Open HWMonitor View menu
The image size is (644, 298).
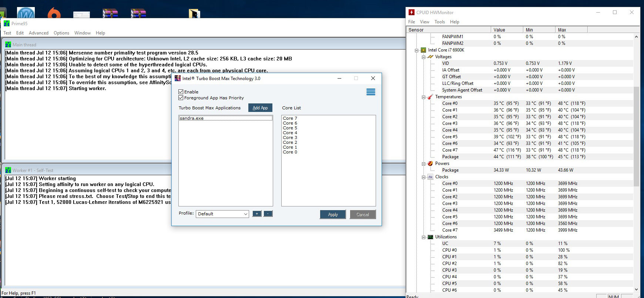point(425,22)
